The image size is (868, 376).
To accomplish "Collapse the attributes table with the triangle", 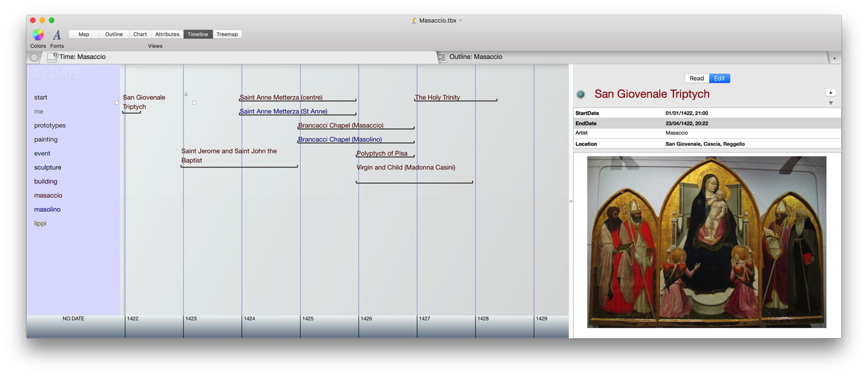I will [x=831, y=103].
